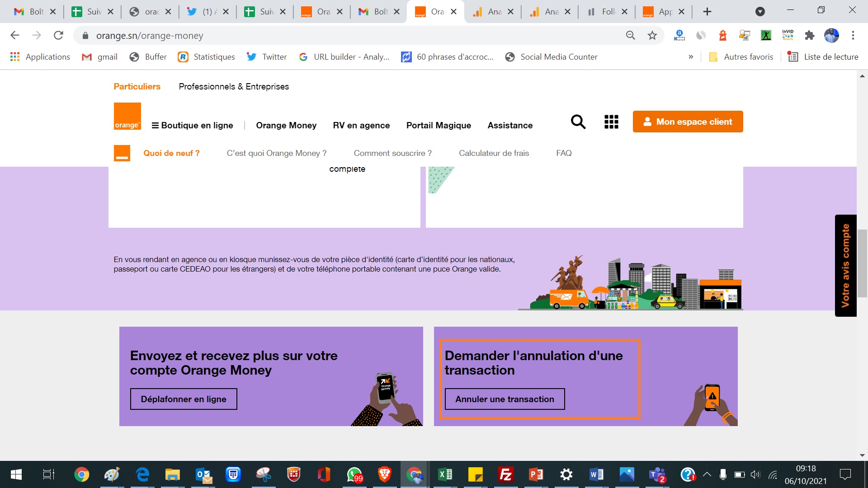
Task: Click the Orange logo in site header
Action: 127,116
